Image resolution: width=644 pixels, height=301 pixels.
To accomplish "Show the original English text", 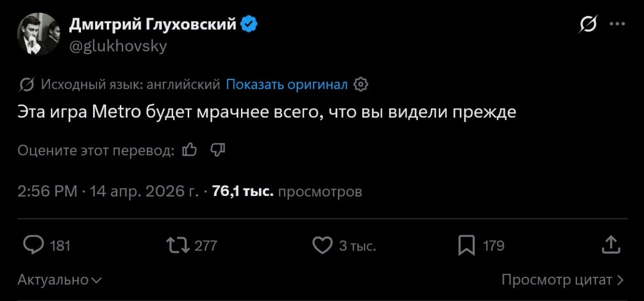I will pyautogui.click(x=287, y=84).
